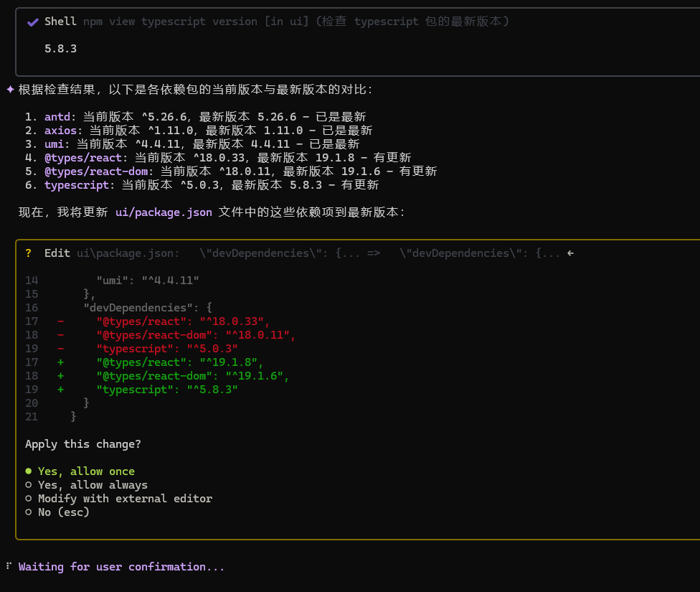
Task: Click the spinner icon beside Waiting for user confirmation
Action: click(8, 566)
